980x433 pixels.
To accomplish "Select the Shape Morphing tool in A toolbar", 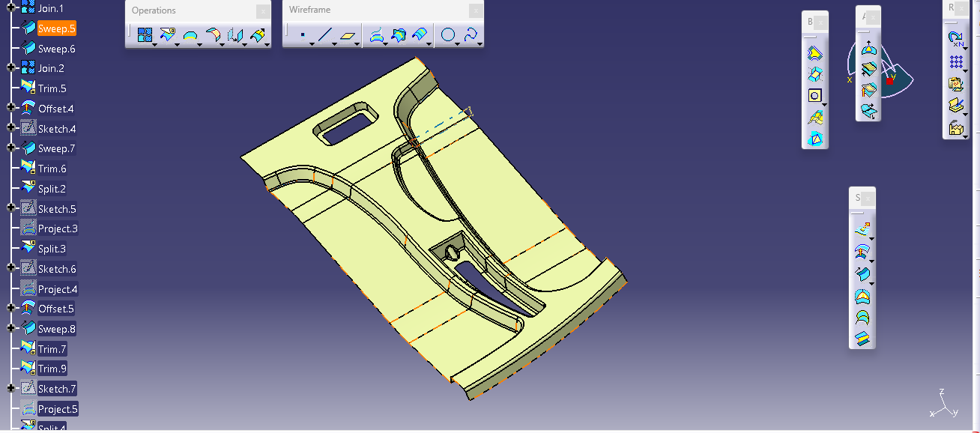I will coord(868,110).
